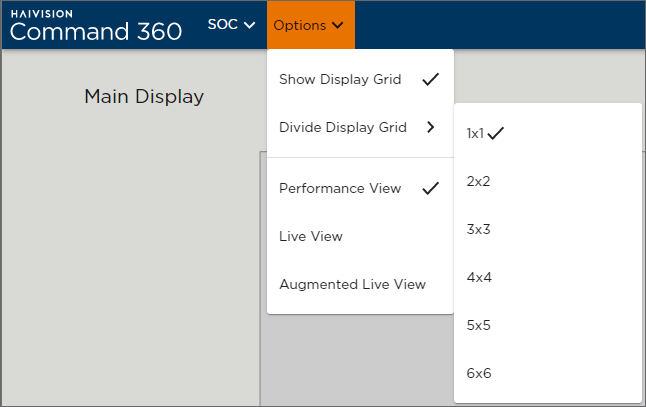Click the Main Display label
This screenshot has width=646, height=407.
point(144,97)
